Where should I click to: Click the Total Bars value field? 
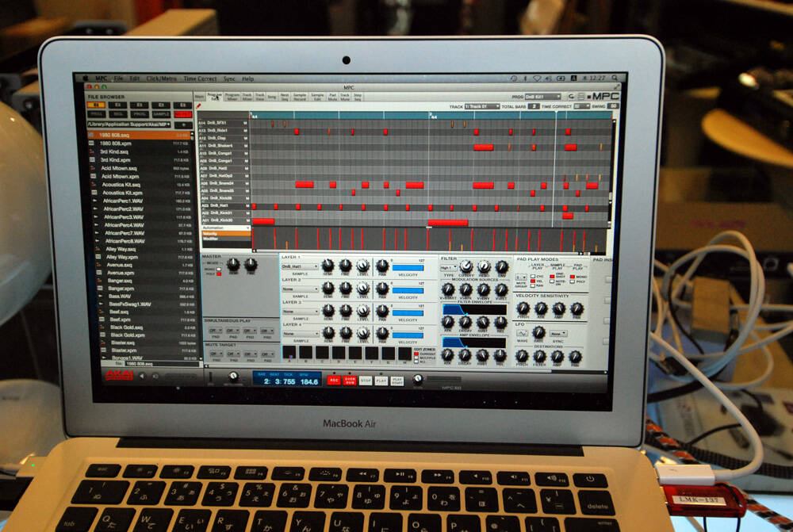[x=534, y=107]
